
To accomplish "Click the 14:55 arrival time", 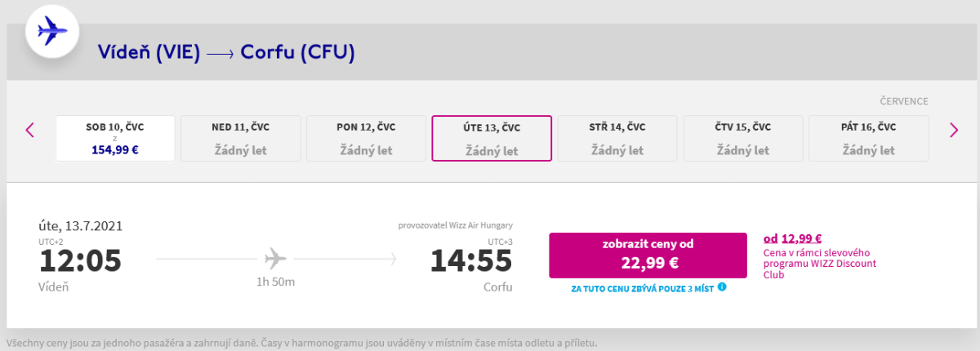I will [471, 260].
